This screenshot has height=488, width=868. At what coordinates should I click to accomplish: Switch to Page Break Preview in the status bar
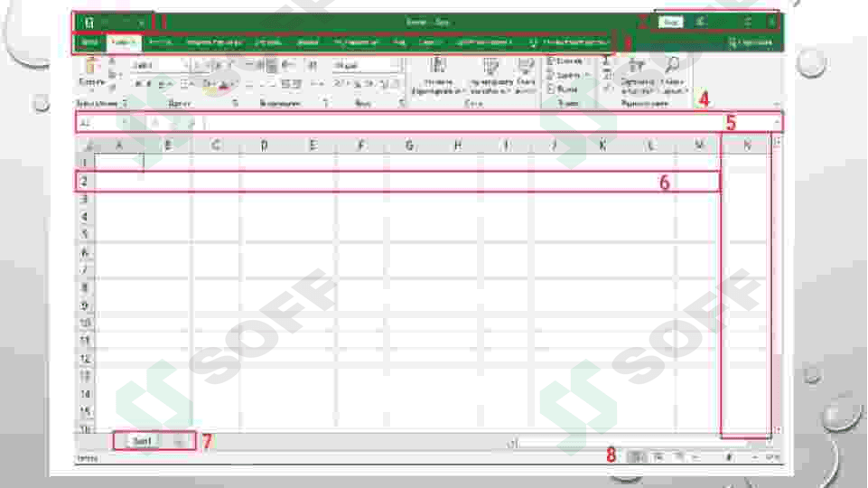coord(679,457)
